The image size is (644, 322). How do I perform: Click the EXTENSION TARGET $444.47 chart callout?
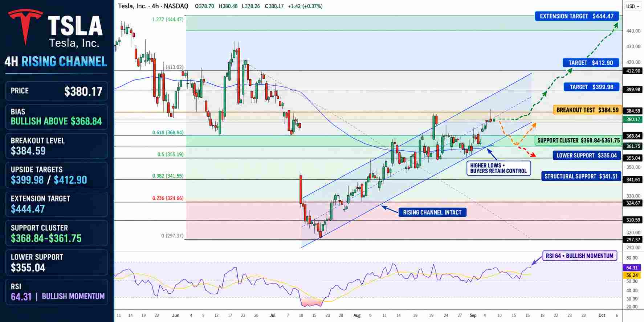576,16
